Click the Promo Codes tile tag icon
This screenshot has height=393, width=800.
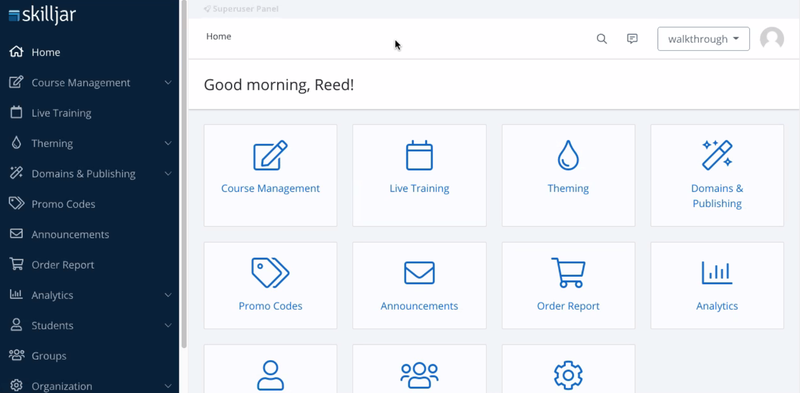pyautogui.click(x=270, y=273)
